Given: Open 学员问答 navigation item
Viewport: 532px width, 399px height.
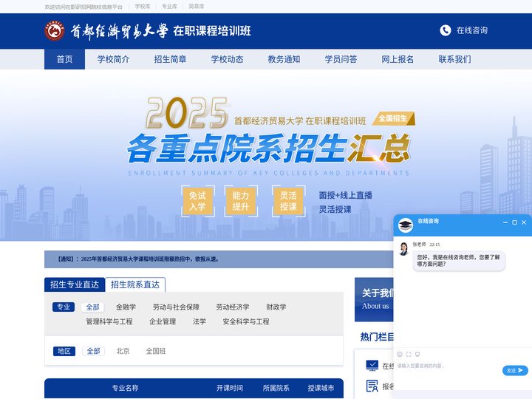Looking at the screenshot, I should (x=341, y=59).
